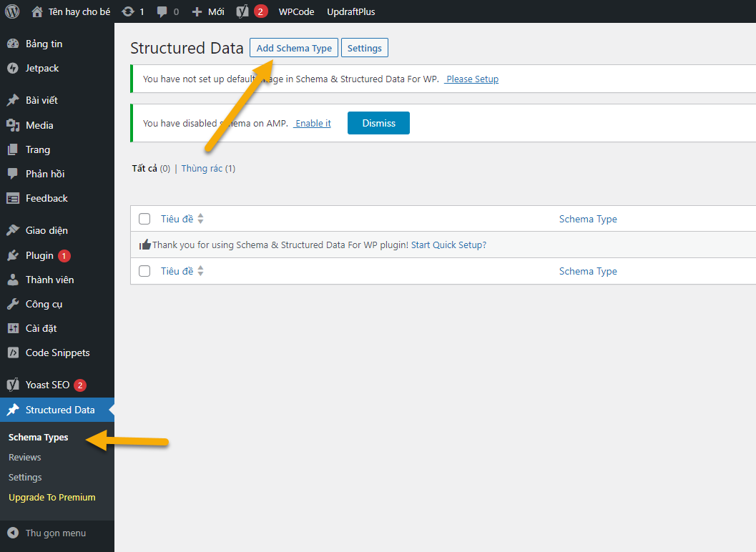Viewport: 756px width, 552px height.
Task: Sort by Tiêu đề in header row
Action: tap(177, 219)
